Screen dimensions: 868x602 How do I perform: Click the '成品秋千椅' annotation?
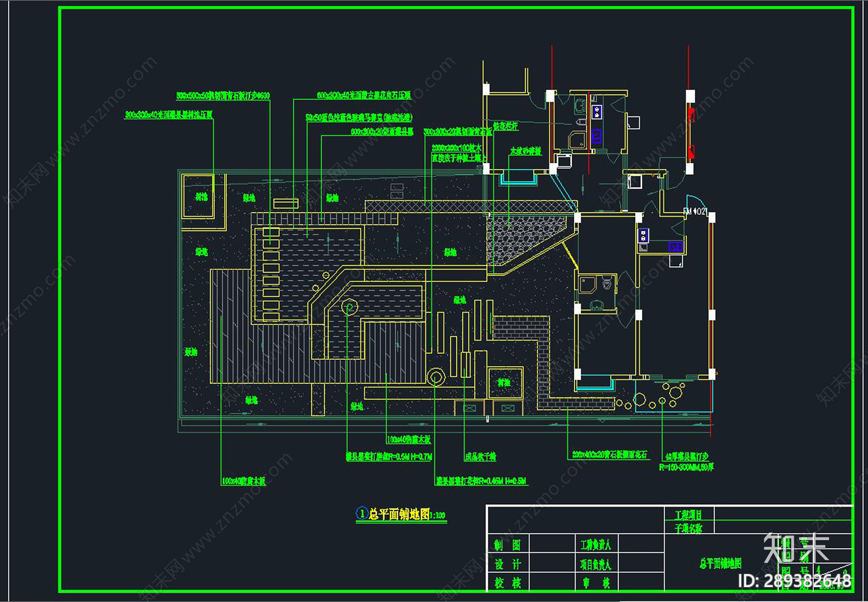click(480, 457)
